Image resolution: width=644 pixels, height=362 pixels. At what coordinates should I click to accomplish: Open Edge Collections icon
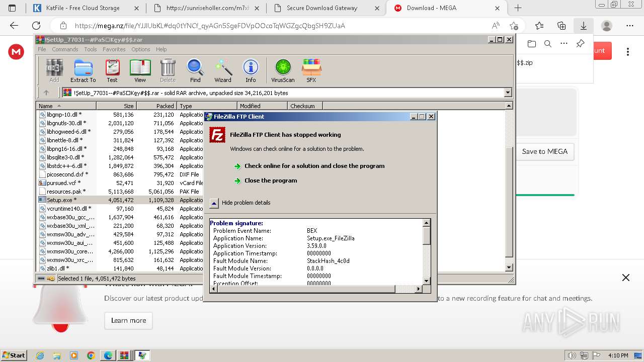point(561,26)
